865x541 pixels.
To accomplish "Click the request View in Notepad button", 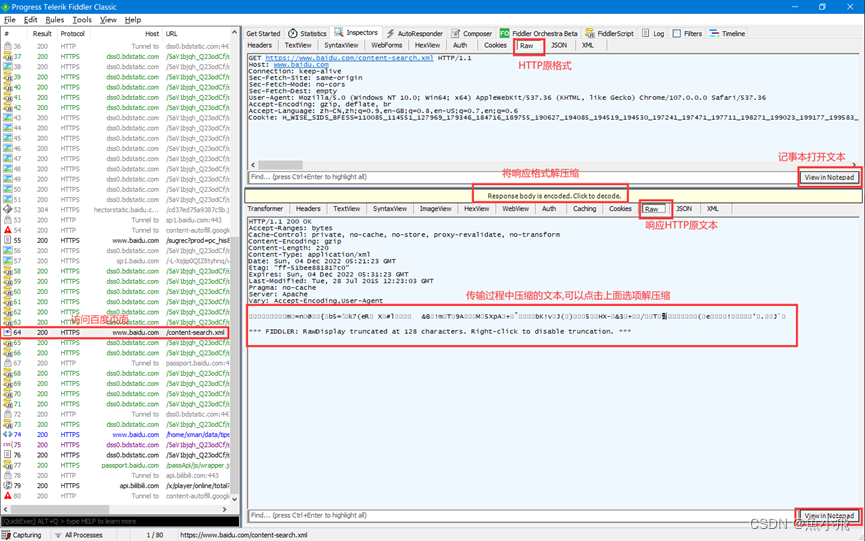I will pyautogui.click(x=829, y=178).
